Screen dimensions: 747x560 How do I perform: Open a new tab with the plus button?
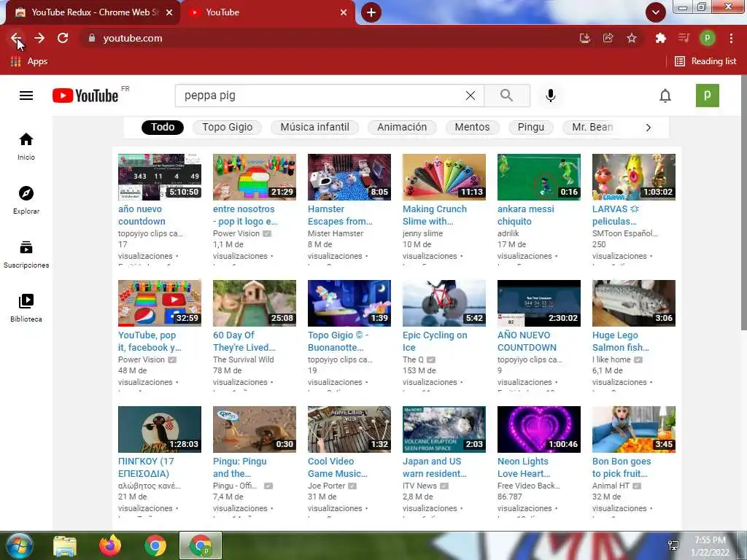point(371,12)
